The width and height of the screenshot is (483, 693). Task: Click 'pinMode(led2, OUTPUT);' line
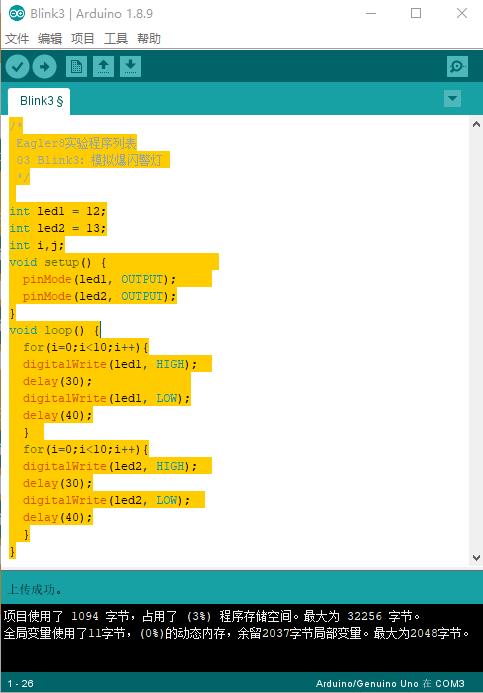click(99, 297)
